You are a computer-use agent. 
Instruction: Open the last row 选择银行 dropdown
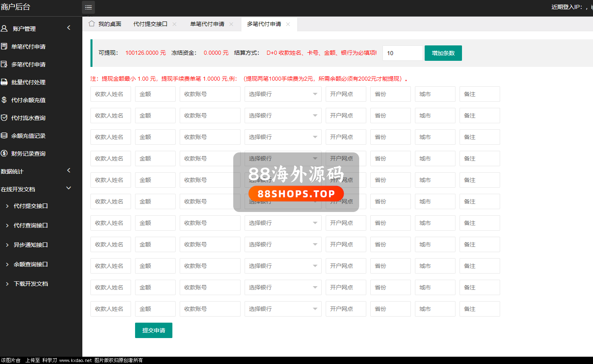click(283, 309)
